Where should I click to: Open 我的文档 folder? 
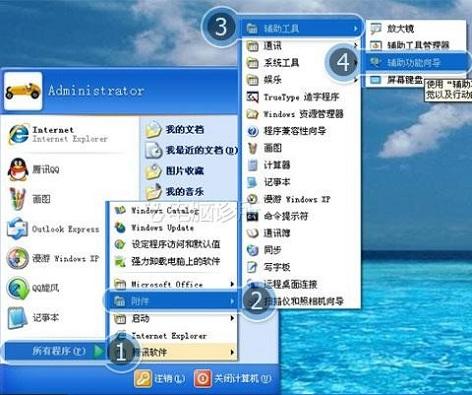(175, 129)
